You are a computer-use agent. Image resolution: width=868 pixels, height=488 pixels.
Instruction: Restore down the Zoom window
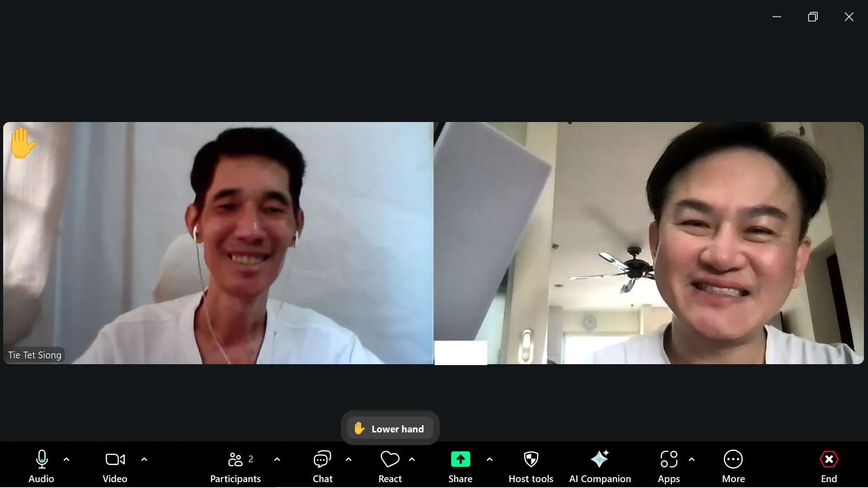pos(813,17)
